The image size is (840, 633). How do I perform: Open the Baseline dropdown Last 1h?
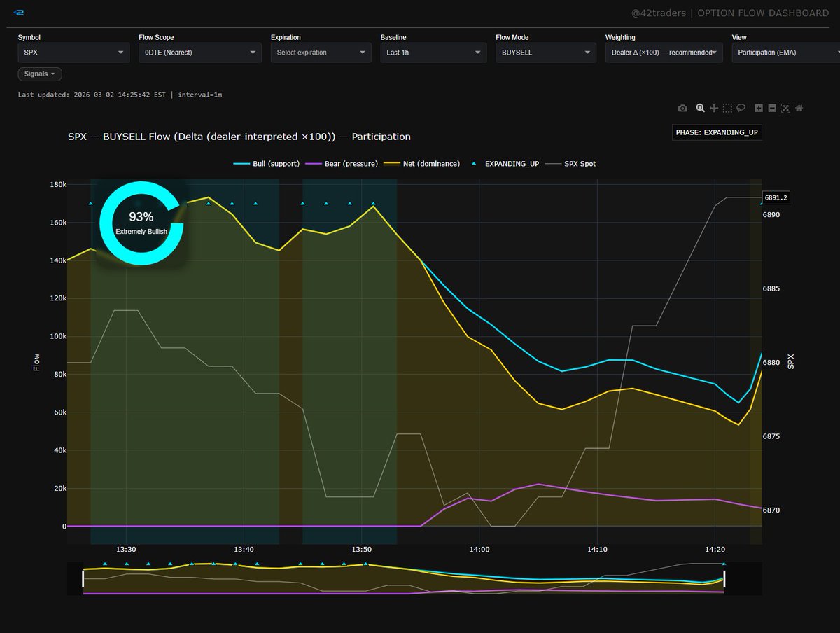433,53
